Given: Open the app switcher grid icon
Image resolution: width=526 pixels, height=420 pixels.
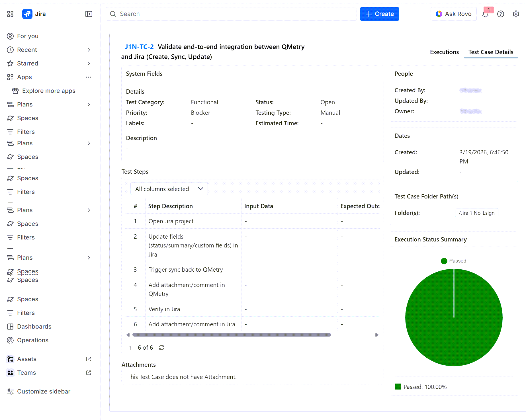Looking at the screenshot, I should pos(10,14).
